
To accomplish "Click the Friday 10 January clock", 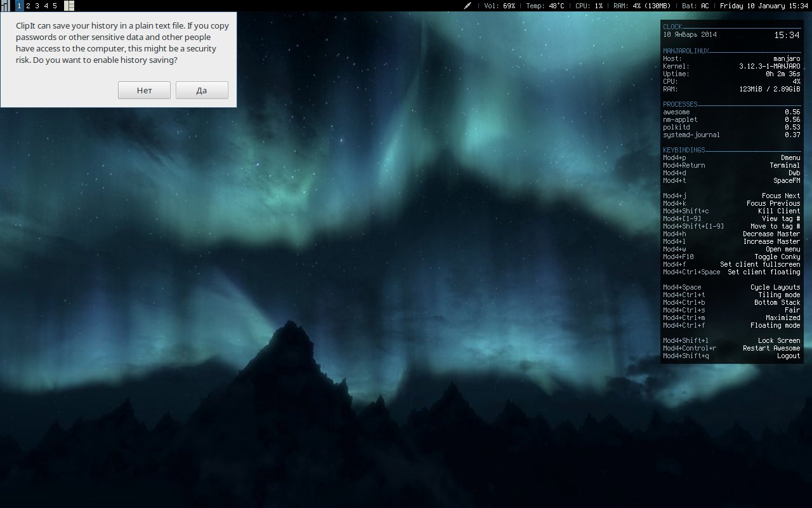I will [x=764, y=6].
